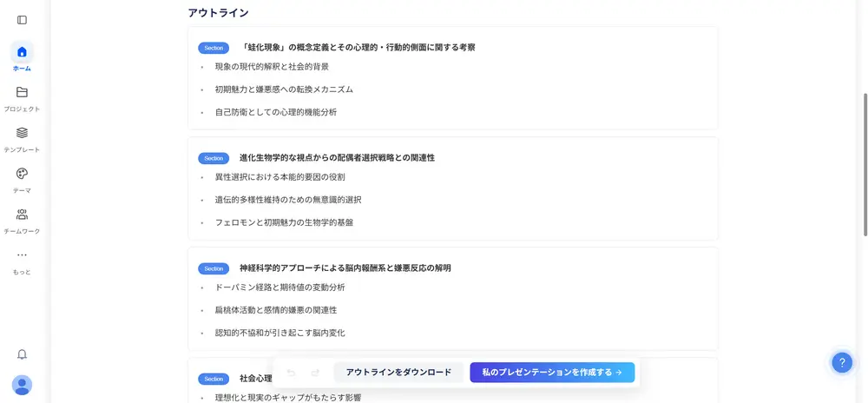Select Section badge for 神経科学的アプローチ
This screenshot has height=403, width=868.
214,268
